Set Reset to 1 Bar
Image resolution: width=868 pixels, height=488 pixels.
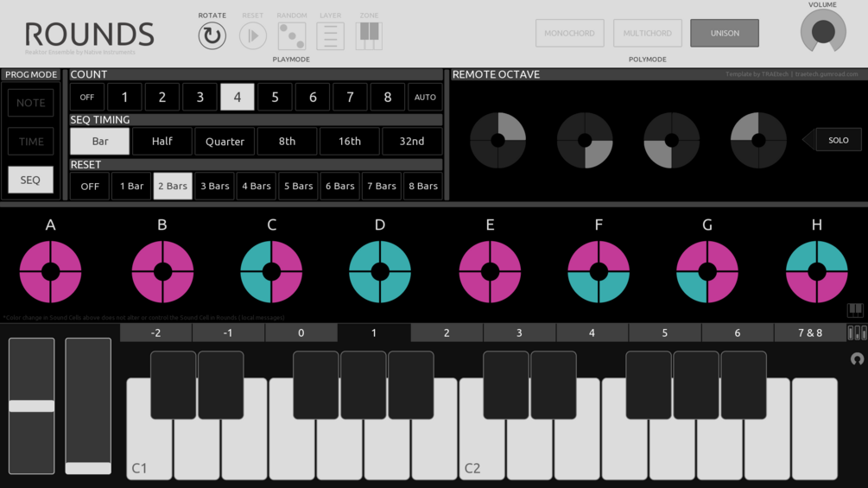coord(132,186)
